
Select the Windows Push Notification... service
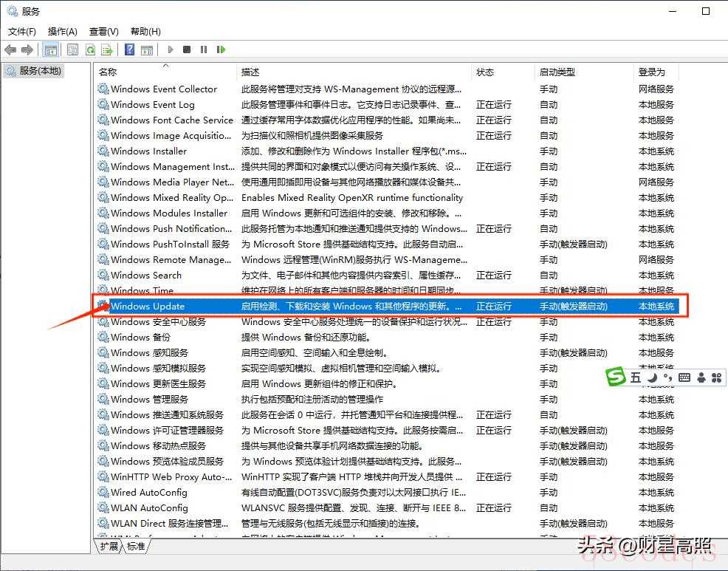coord(171,228)
